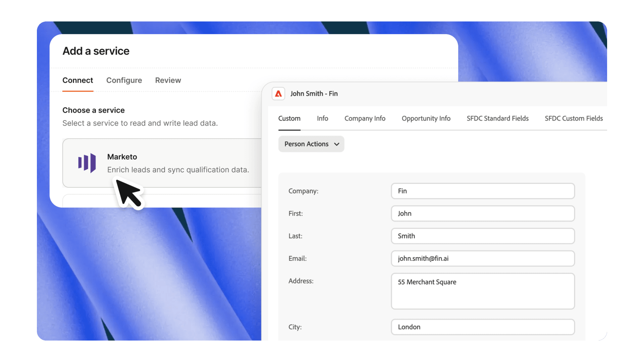Open the Opportunity Info tab
The image size is (644, 362).
[426, 118]
